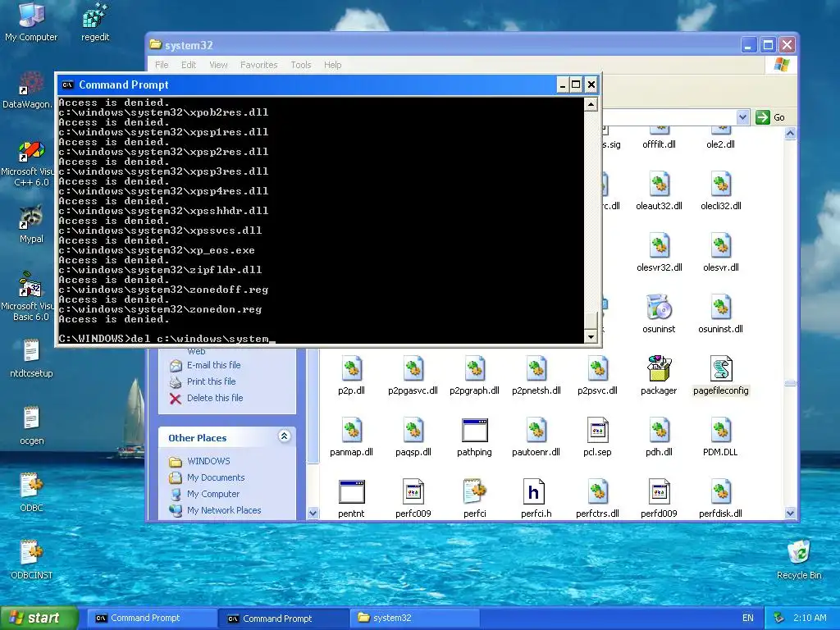Click system32 file list scroll down arrow
Screen dimensions: 840x630
click(790, 513)
